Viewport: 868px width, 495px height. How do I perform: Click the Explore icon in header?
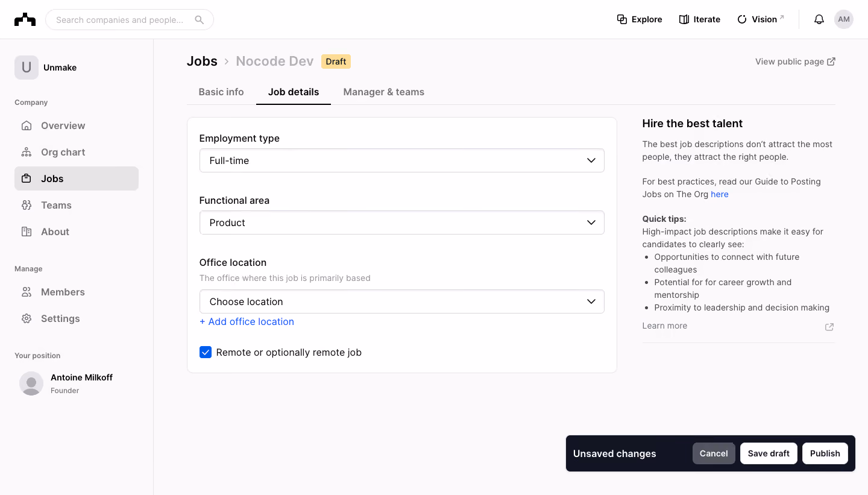pyautogui.click(x=622, y=19)
